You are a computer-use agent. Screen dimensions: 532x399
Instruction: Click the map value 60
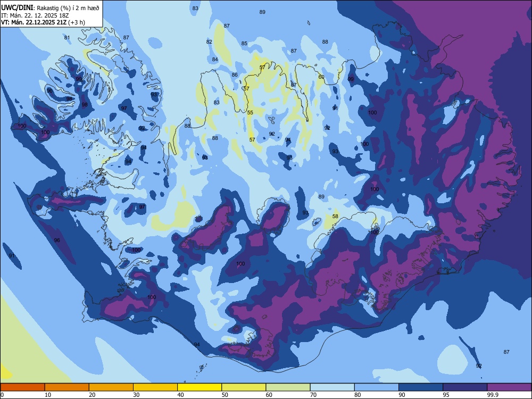click(321, 77)
